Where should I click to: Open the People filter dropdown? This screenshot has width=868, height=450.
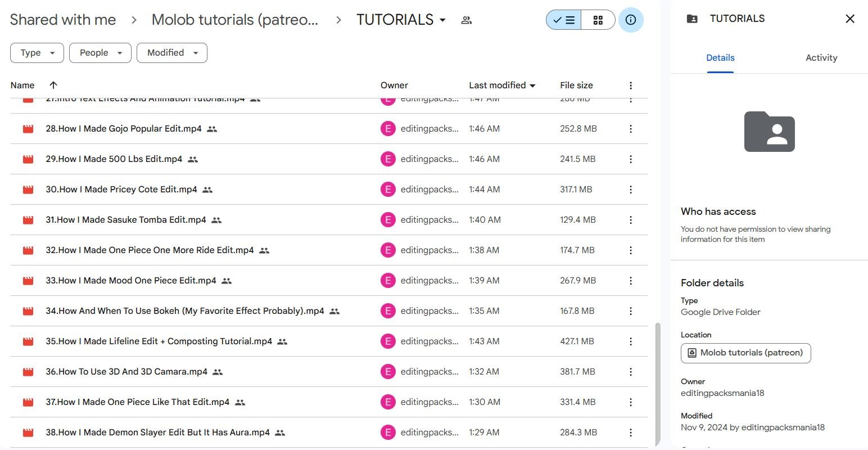(100, 53)
